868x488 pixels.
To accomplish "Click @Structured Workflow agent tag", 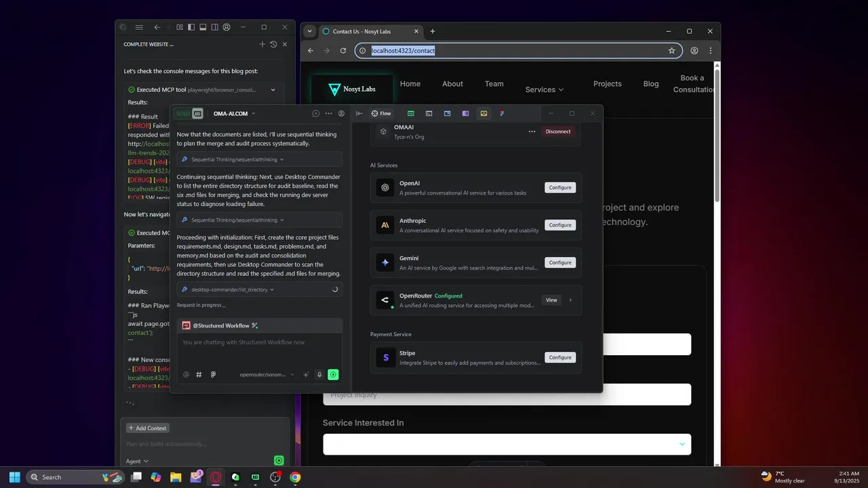I will pyautogui.click(x=220, y=325).
